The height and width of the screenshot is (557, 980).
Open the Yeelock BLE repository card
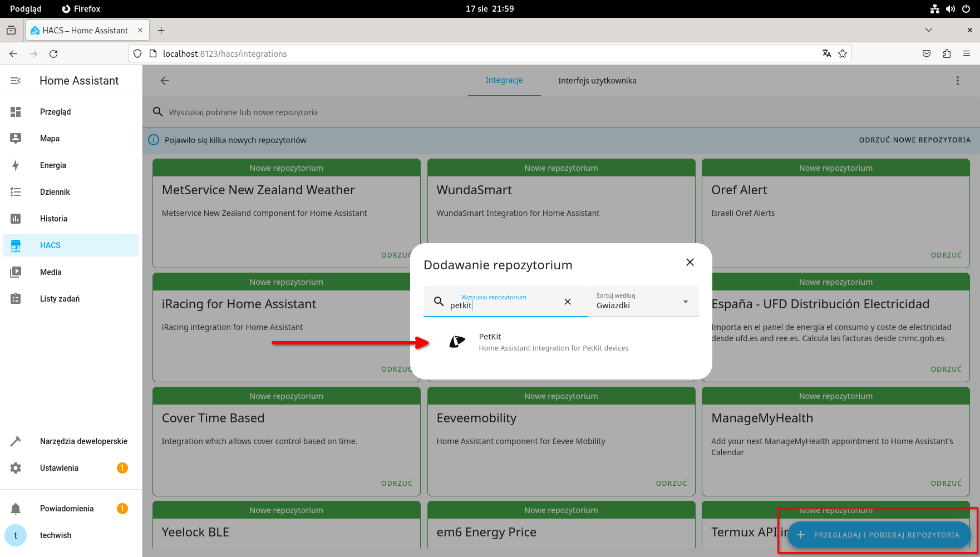tap(286, 525)
